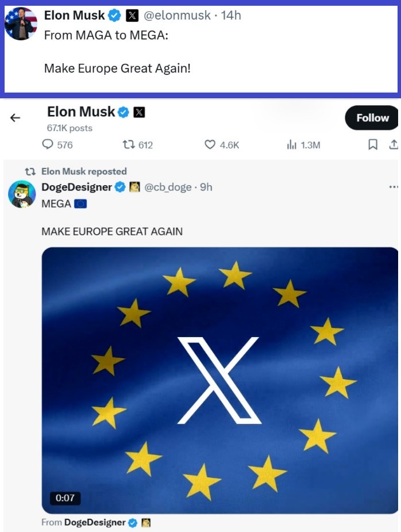Play the EU flag video
This screenshot has height=532, width=401.
220,380
